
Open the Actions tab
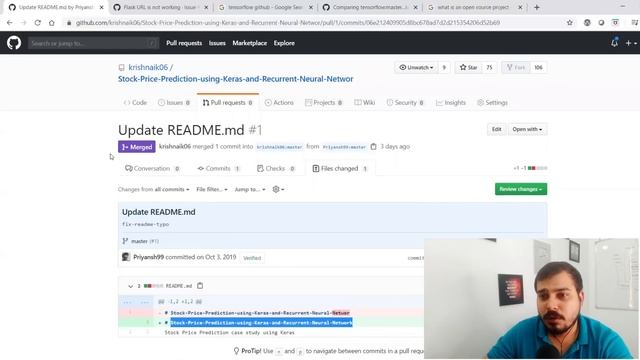(279, 102)
